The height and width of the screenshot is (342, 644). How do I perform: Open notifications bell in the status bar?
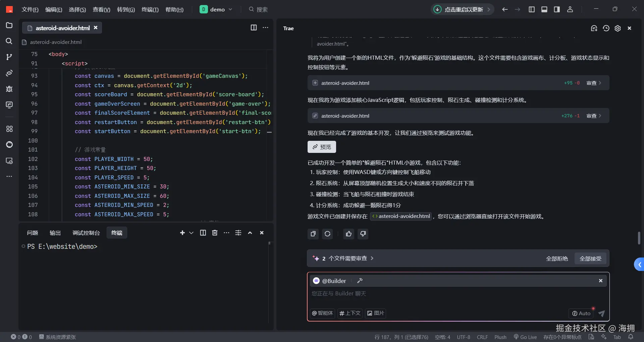631,337
